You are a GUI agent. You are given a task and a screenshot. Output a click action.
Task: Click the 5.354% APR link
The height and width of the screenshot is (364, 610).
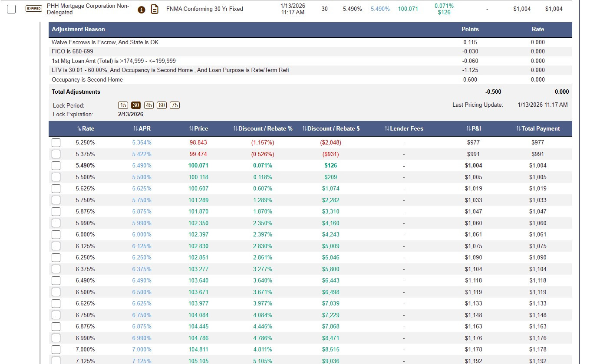coord(142,142)
